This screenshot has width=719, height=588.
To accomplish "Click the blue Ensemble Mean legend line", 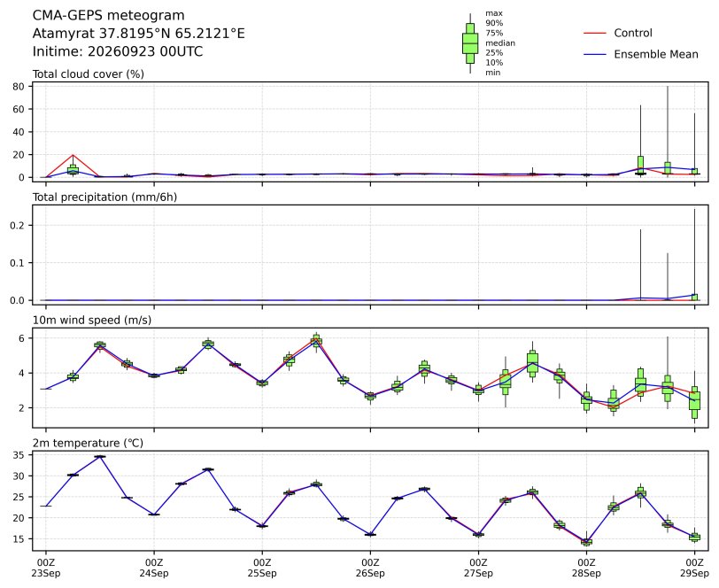I will coord(594,55).
